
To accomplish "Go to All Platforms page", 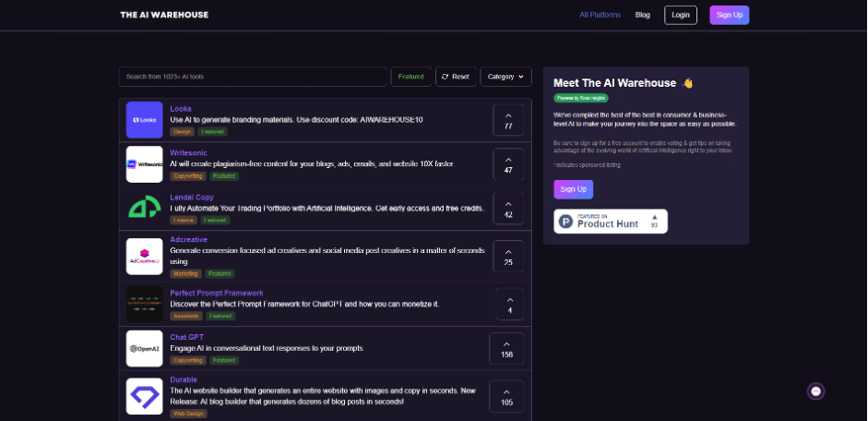I will pos(600,15).
